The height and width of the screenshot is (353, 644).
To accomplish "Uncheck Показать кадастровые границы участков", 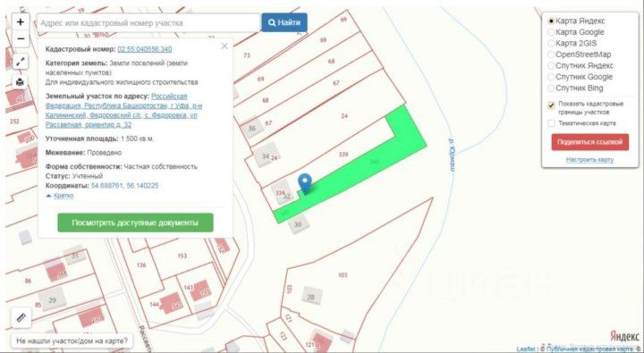I will tap(551, 105).
